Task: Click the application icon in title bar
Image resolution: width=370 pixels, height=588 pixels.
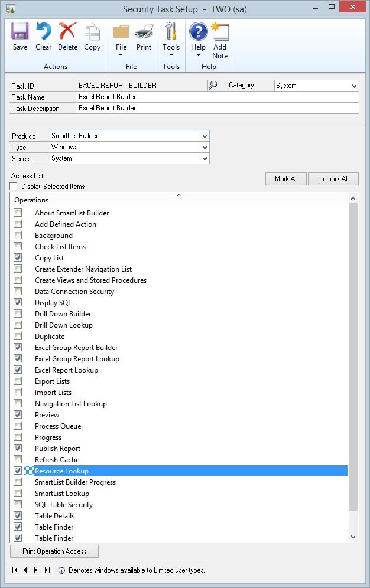Action: [x=11, y=9]
